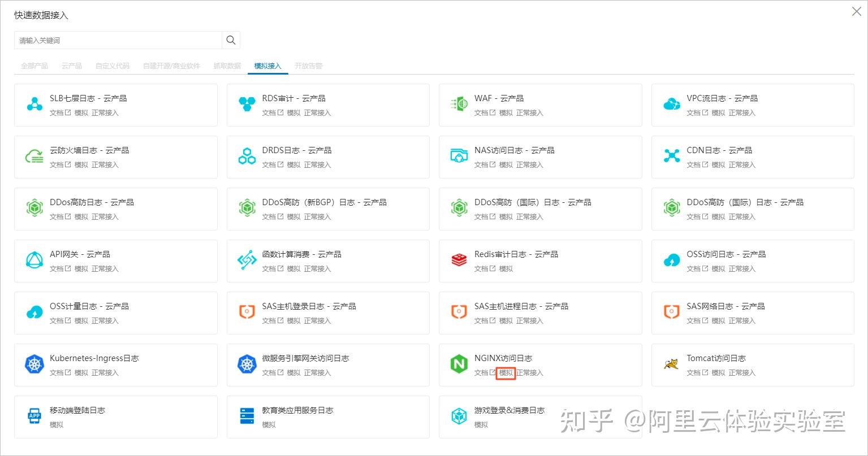The height and width of the screenshot is (456, 868).
Task: Click 模拟 for OSS计量日志
Action: pos(81,321)
